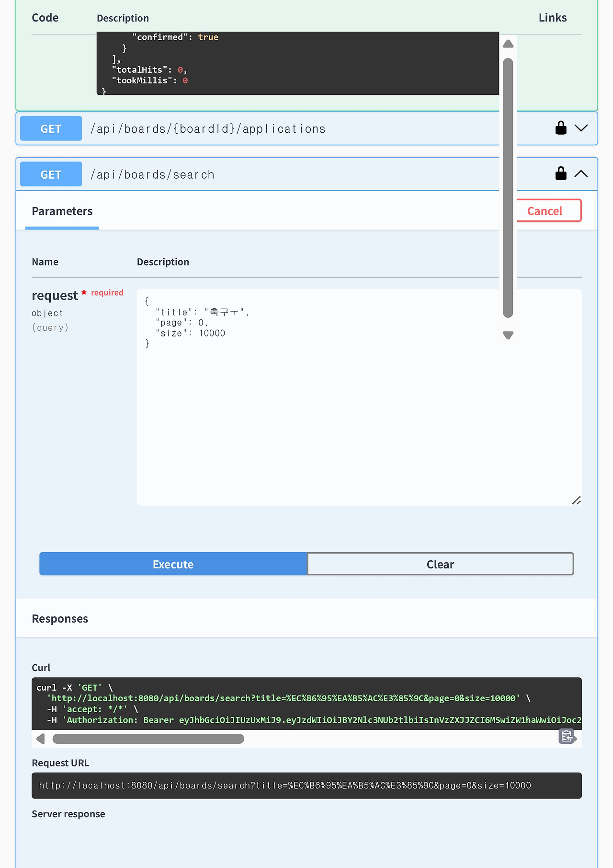Screen dimensions: 613x868
Task: Select the Parameters tab
Action: click(62, 211)
